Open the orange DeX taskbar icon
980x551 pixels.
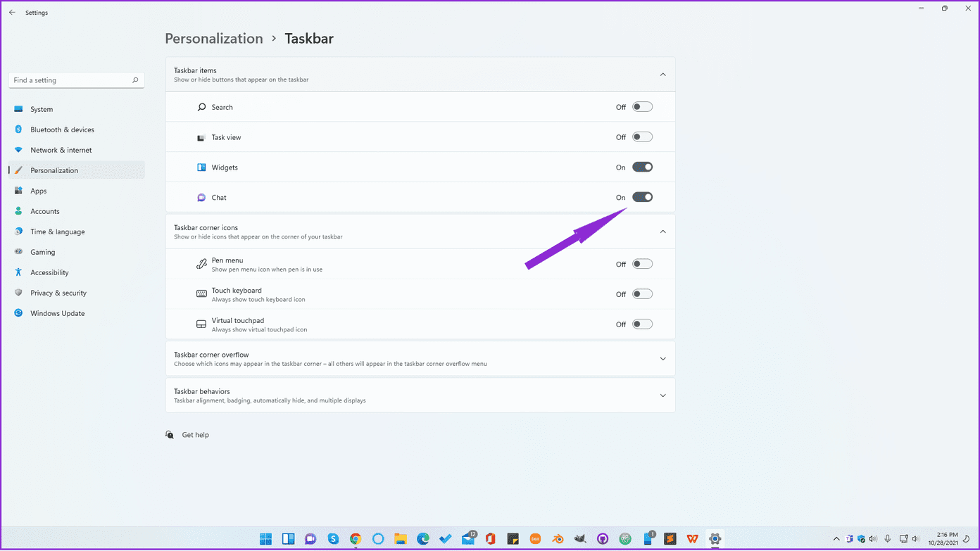536,539
